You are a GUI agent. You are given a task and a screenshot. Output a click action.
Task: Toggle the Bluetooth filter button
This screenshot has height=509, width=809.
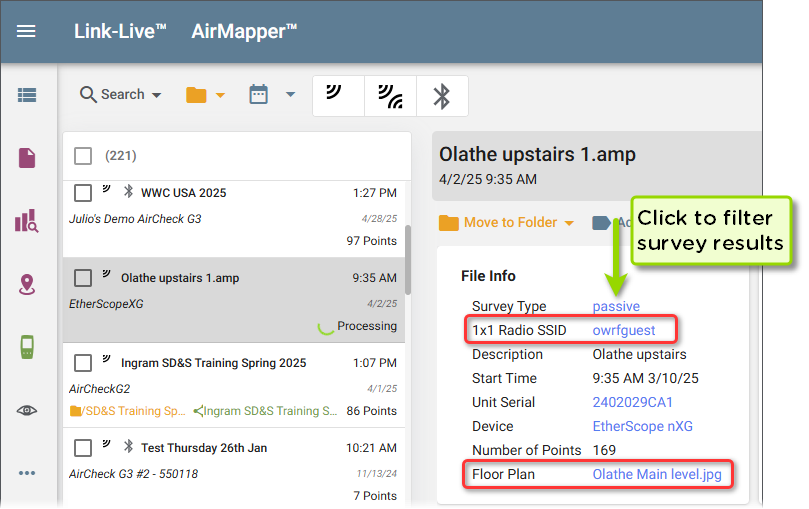click(x=441, y=96)
